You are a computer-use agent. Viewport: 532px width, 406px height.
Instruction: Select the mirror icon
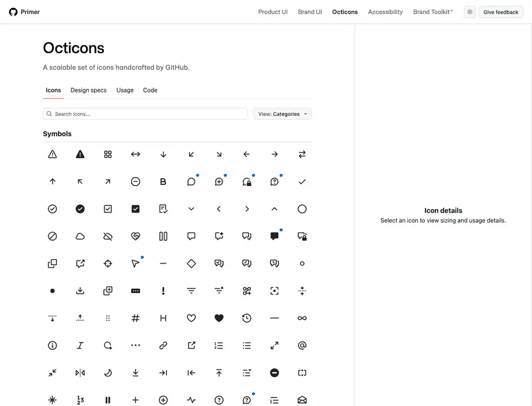point(80,373)
